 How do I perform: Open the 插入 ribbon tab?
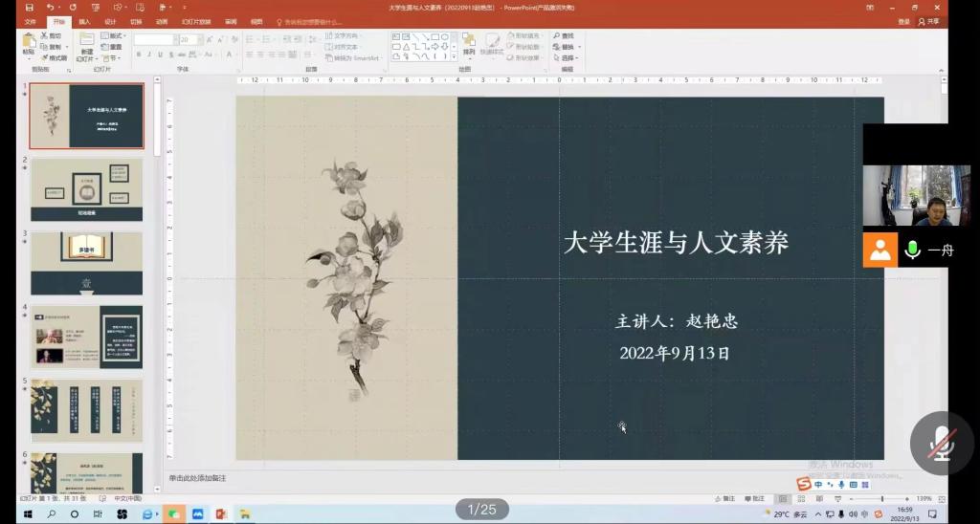[85, 21]
